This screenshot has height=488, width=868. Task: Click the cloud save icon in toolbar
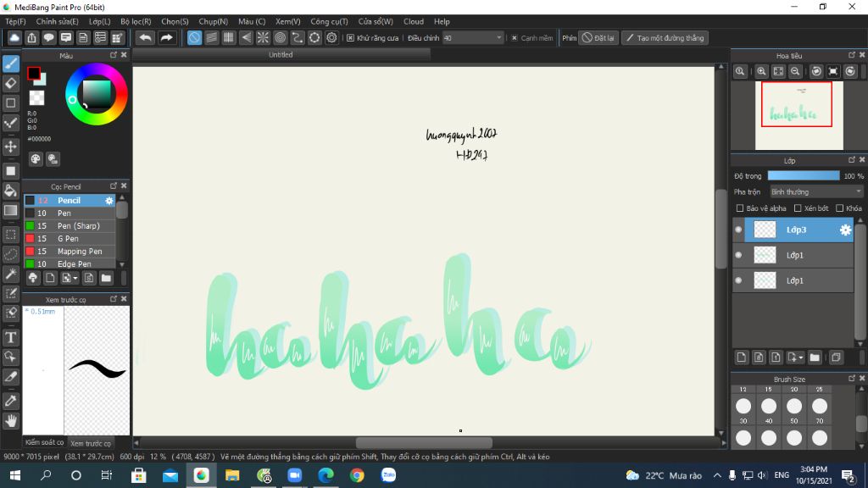click(14, 37)
